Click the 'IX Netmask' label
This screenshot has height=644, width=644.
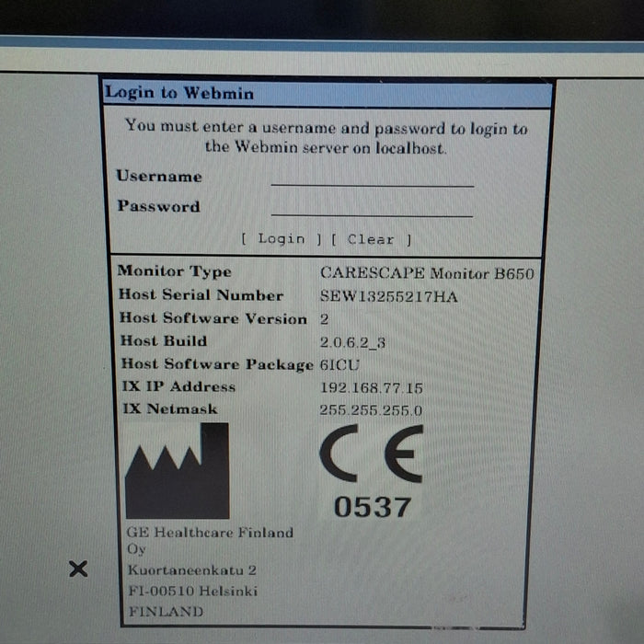pyautogui.click(x=170, y=408)
